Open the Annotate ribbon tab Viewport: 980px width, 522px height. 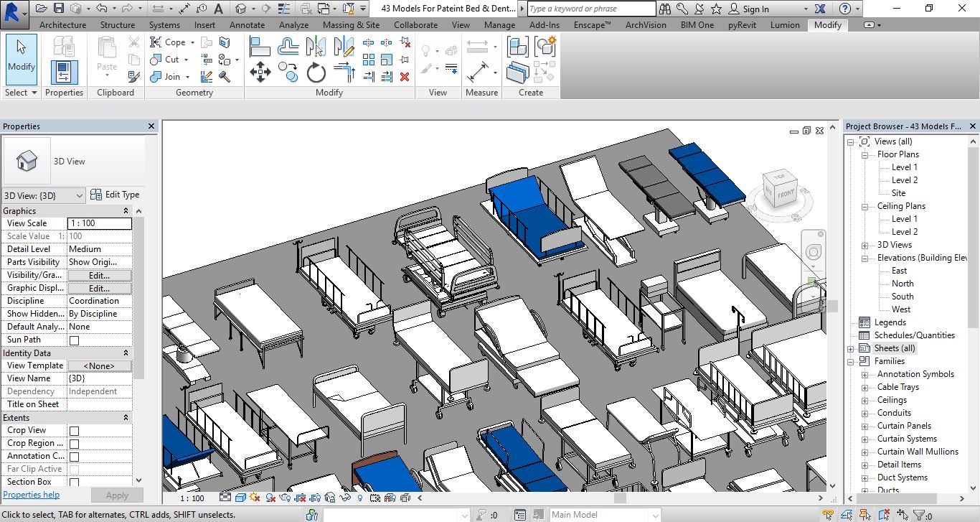point(247,25)
